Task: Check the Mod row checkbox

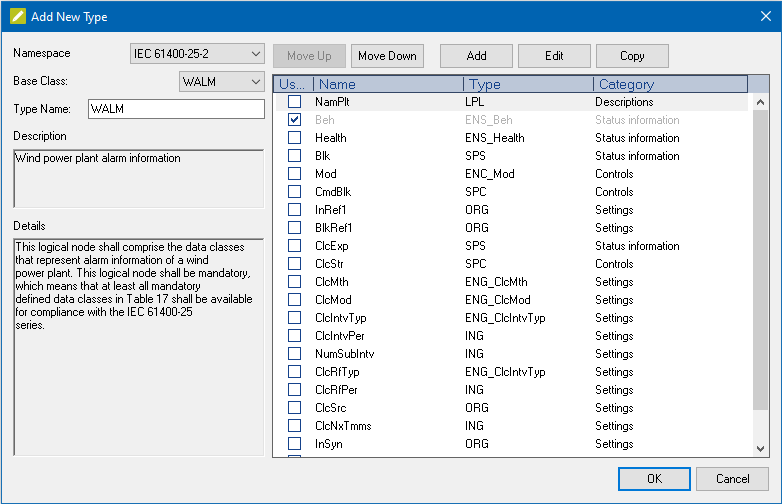Action: coord(295,173)
